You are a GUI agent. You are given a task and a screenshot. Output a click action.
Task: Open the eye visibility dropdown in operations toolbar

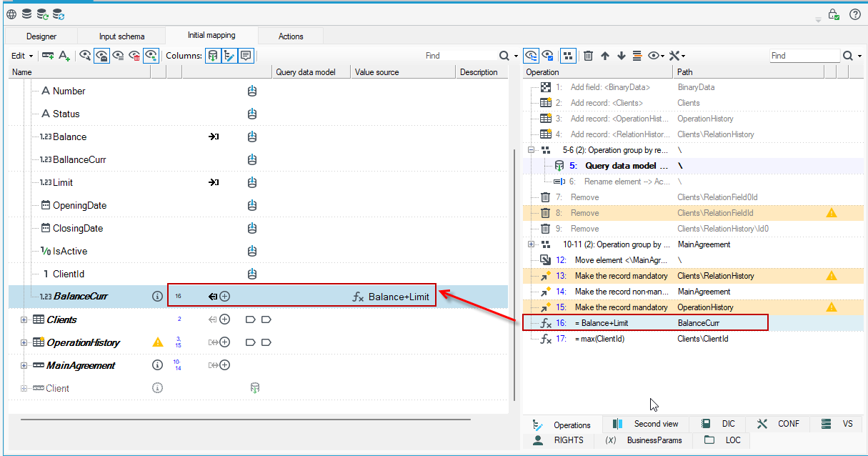[x=656, y=56]
